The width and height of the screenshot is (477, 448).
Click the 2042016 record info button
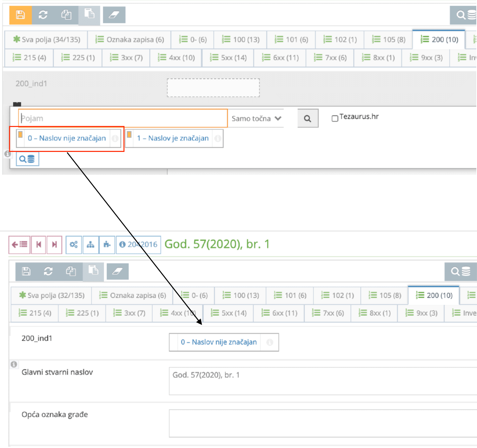pos(138,245)
